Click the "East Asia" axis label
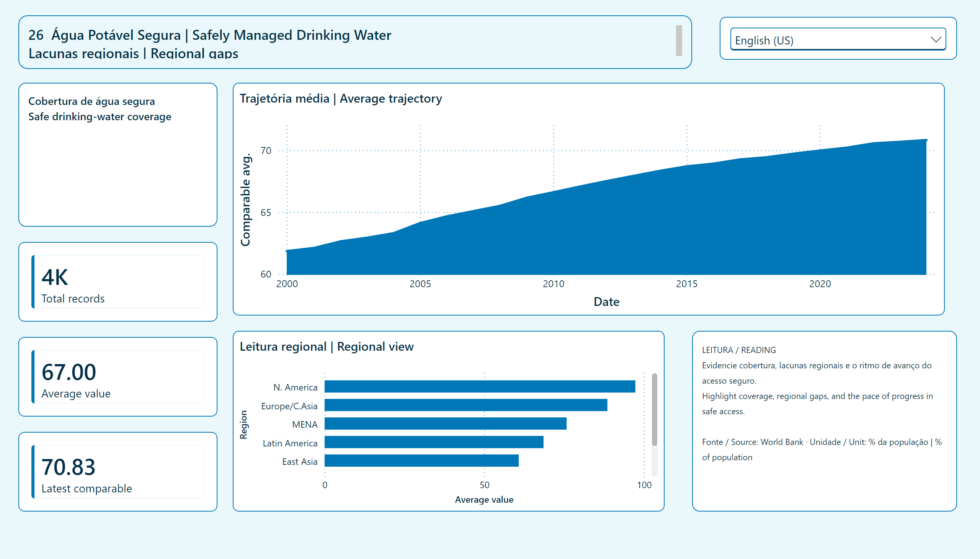Image resolution: width=980 pixels, height=559 pixels. click(x=299, y=462)
